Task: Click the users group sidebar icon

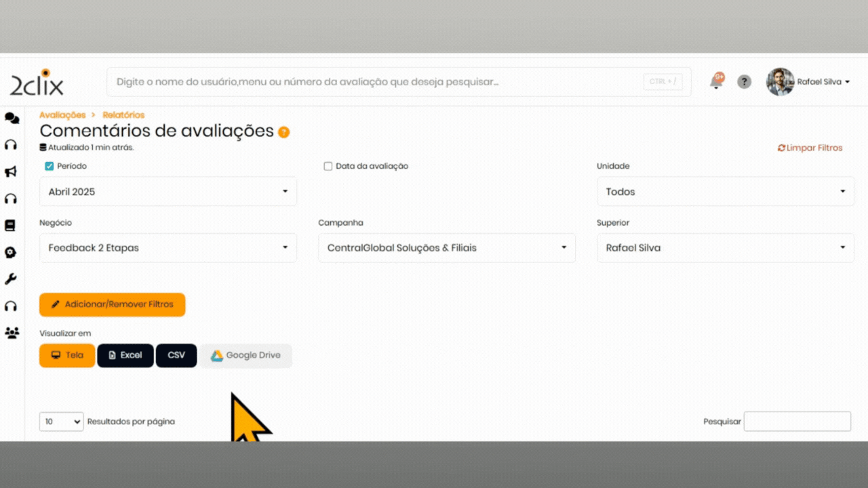Action: (12, 333)
